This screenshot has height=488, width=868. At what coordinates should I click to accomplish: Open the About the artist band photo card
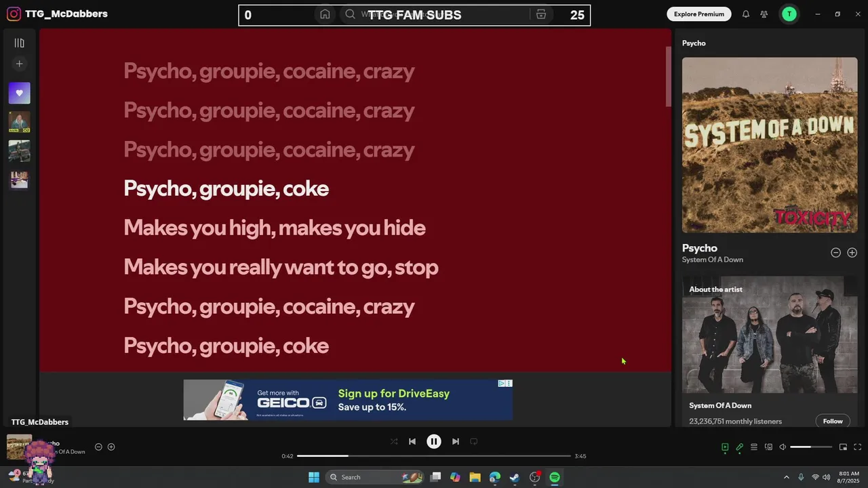770,335
